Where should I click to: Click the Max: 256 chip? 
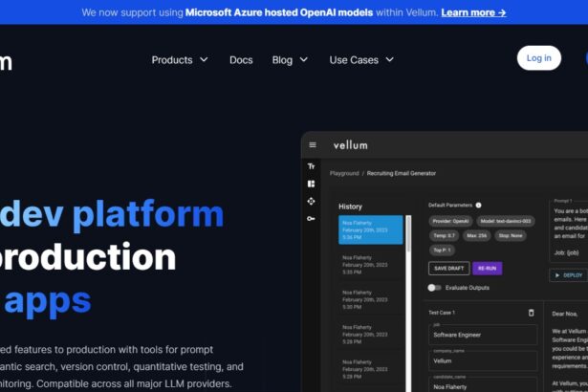477,235
